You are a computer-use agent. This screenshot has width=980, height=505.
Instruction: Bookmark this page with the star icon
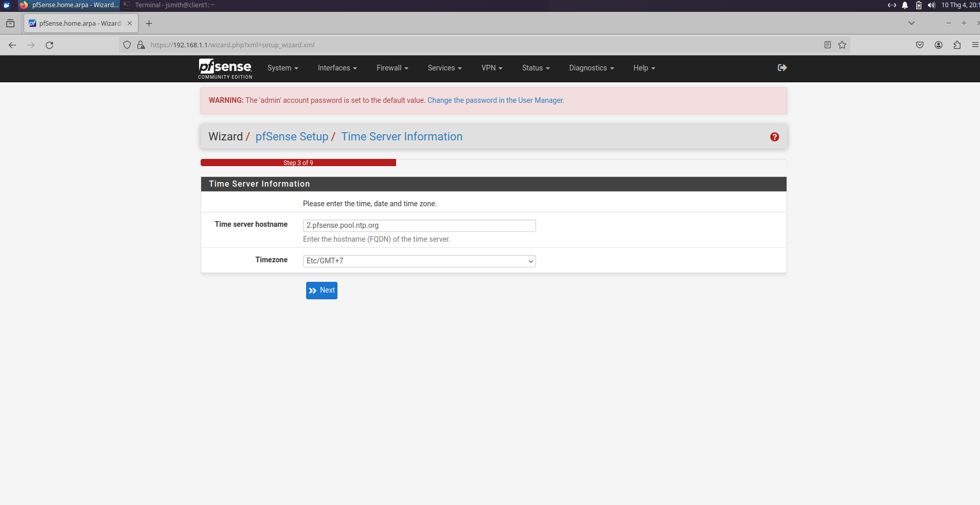point(842,45)
